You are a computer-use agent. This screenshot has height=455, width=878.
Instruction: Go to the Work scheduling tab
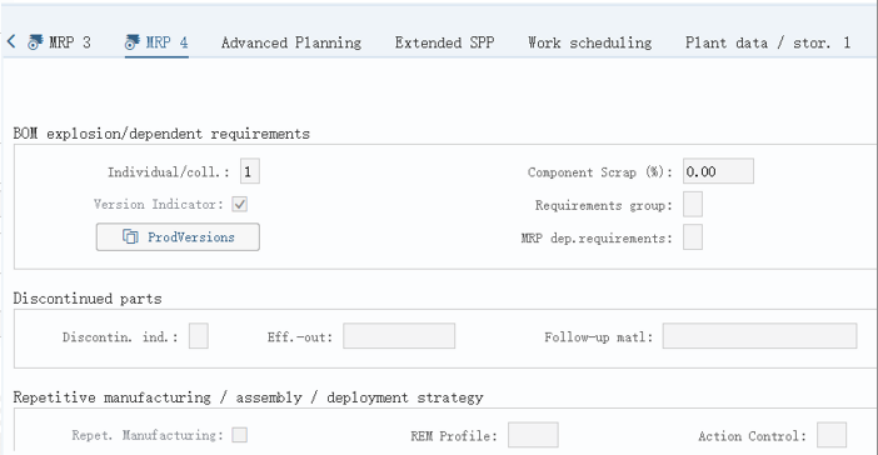[x=590, y=43]
